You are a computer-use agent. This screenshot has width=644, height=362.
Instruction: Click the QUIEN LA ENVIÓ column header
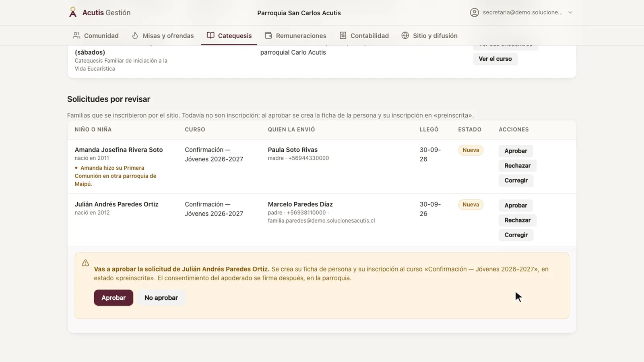click(291, 130)
